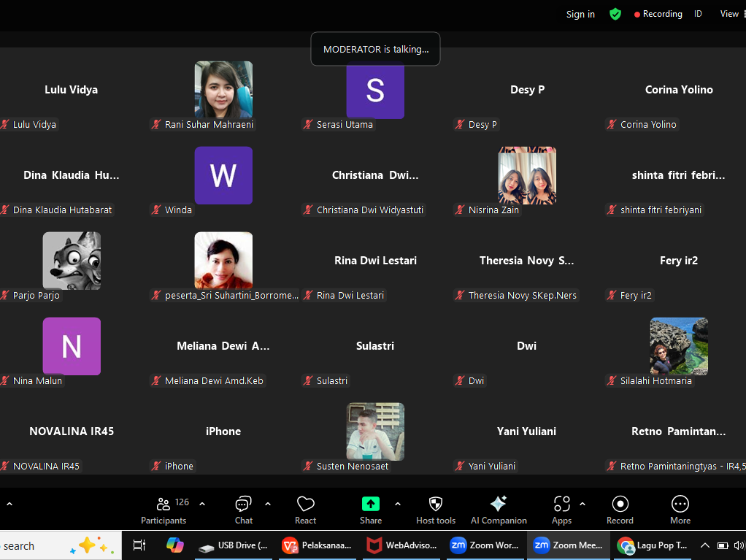Open the More options menu
Viewport: 746px width, 560px height.
tap(680, 510)
